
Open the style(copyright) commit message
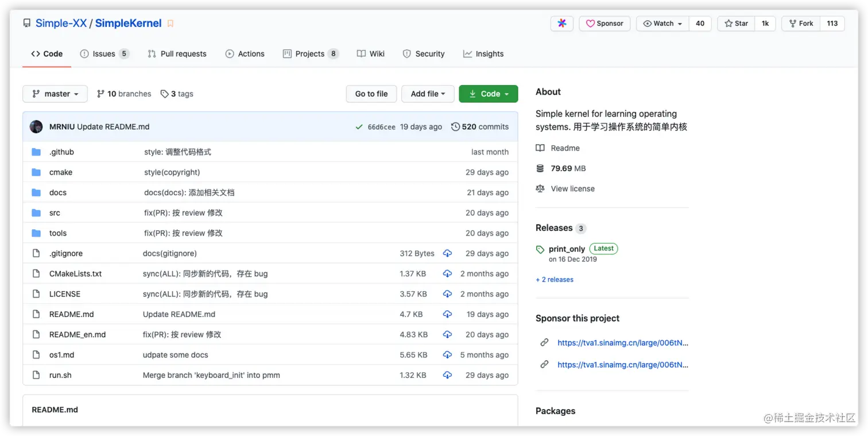point(172,172)
